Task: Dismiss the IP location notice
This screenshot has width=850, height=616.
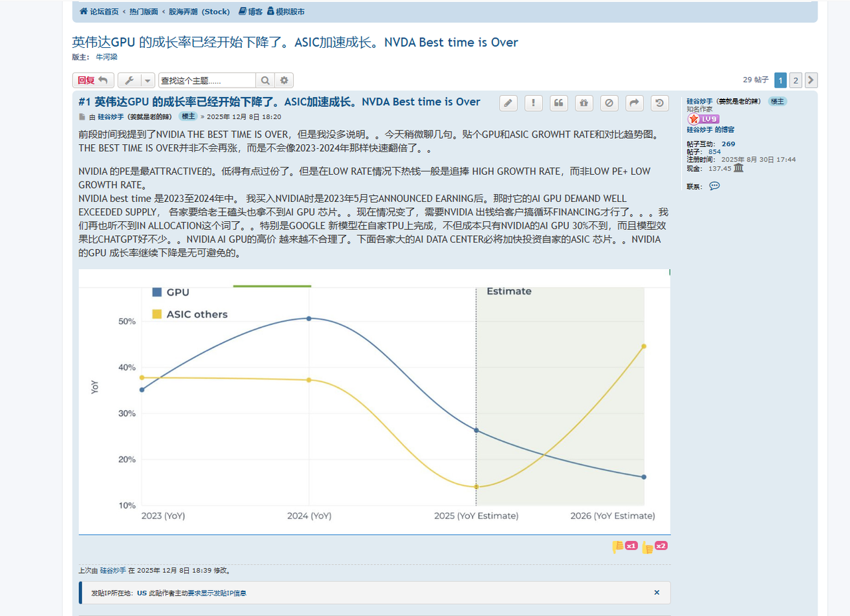Action: tap(657, 592)
